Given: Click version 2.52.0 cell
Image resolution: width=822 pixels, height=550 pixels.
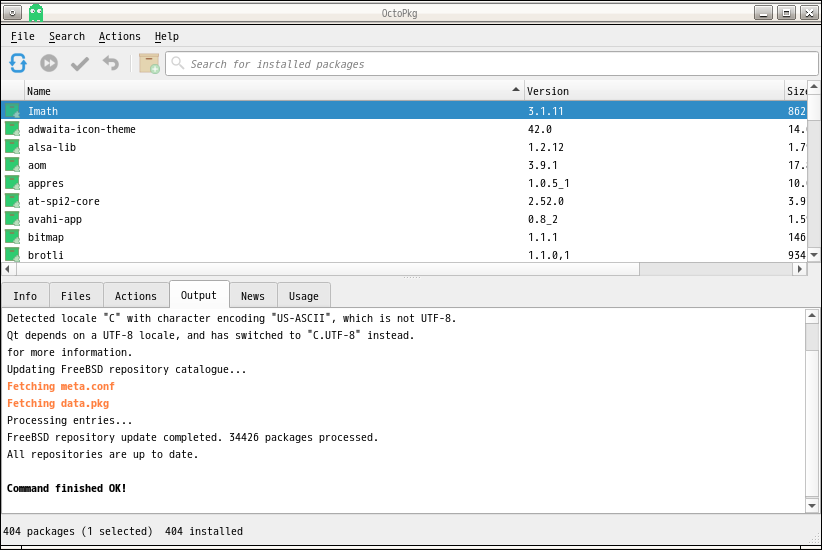Looking at the screenshot, I should click(x=546, y=201).
